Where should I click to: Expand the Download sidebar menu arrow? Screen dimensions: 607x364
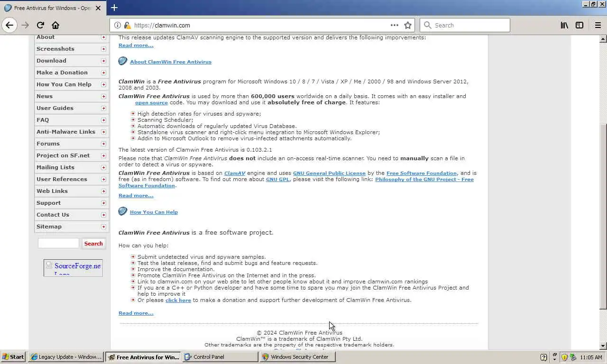pyautogui.click(x=103, y=61)
